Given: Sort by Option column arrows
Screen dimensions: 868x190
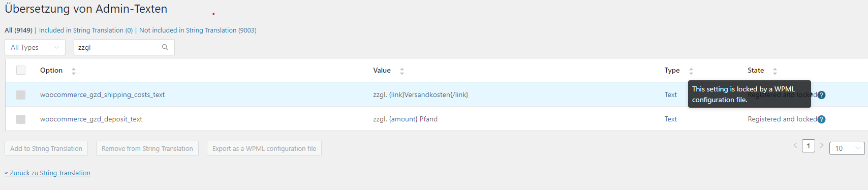Looking at the screenshot, I should 74,71.
